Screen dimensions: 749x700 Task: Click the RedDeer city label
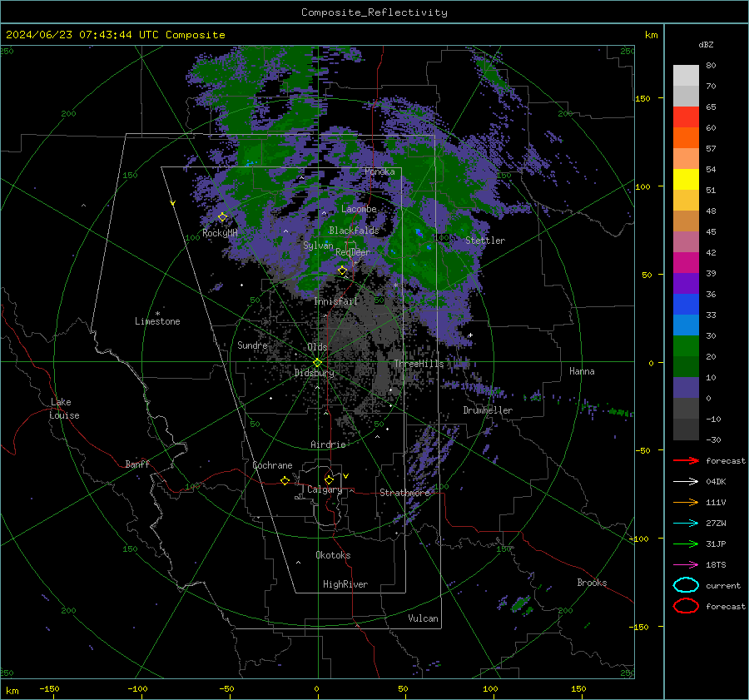(353, 252)
